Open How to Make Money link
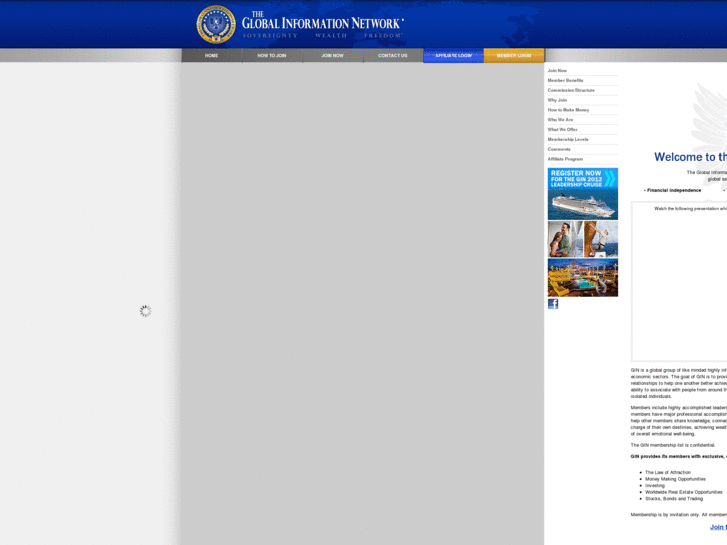 pyautogui.click(x=568, y=110)
